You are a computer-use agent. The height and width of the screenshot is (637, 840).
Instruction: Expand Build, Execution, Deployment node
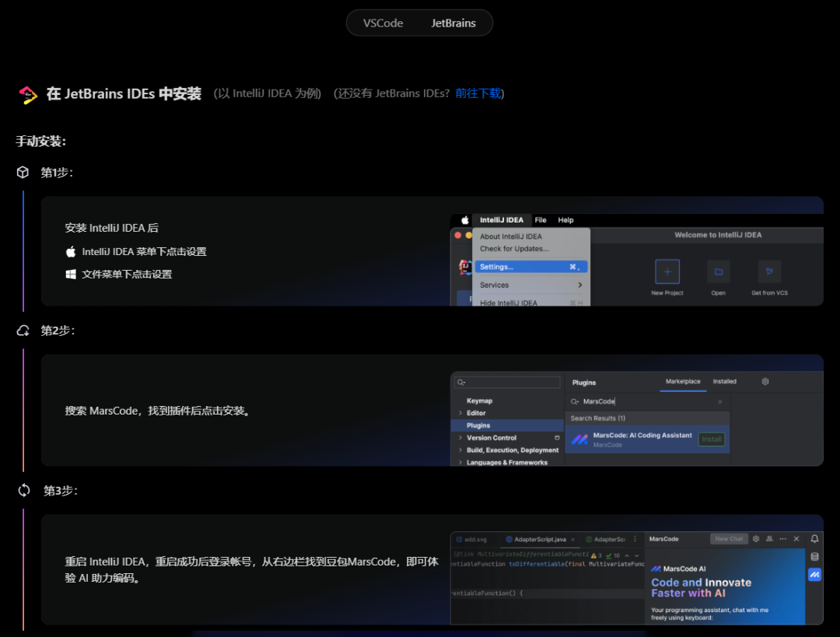pyautogui.click(x=460, y=450)
